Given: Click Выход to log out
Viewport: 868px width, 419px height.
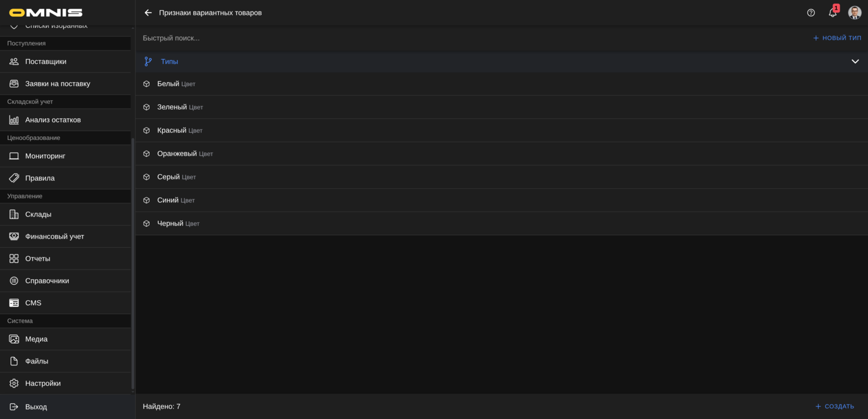Looking at the screenshot, I should click(x=36, y=407).
